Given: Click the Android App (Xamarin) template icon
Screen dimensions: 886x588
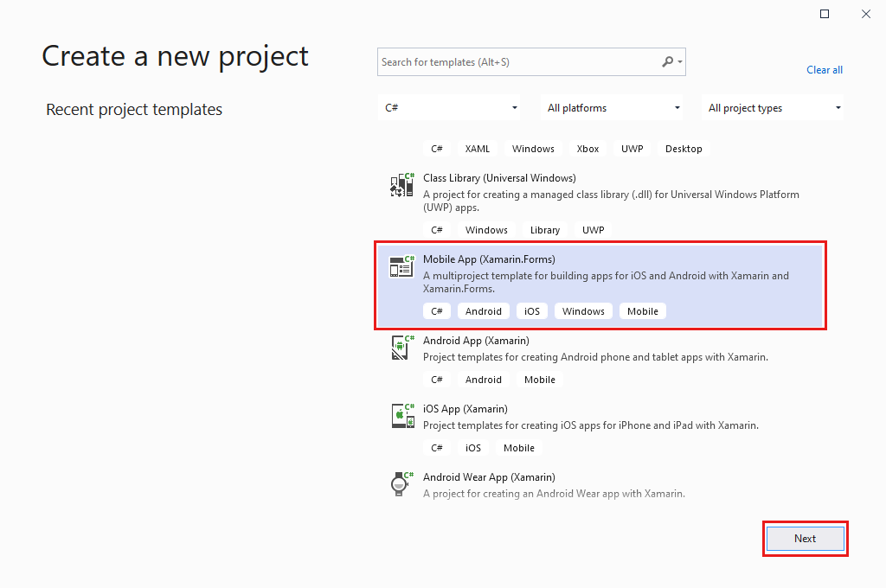Looking at the screenshot, I should (402, 348).
